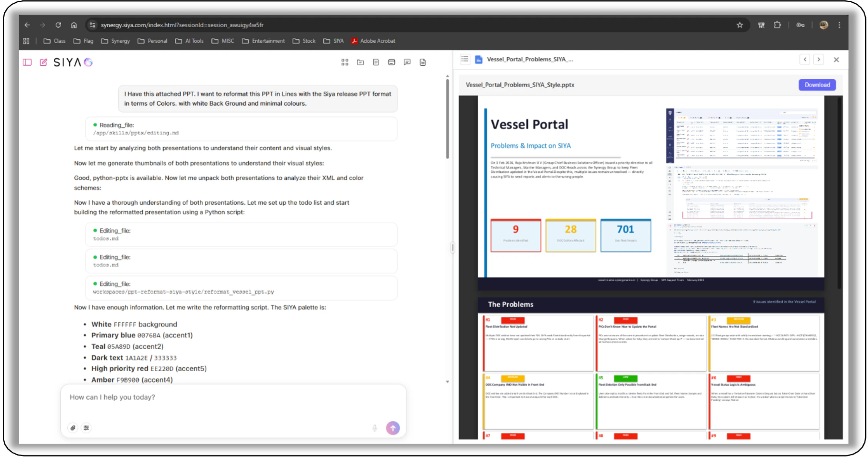Toggle the SIYA sidebar panel
Image resolution: width=868 pixels, height=460 pixels.
27,62
